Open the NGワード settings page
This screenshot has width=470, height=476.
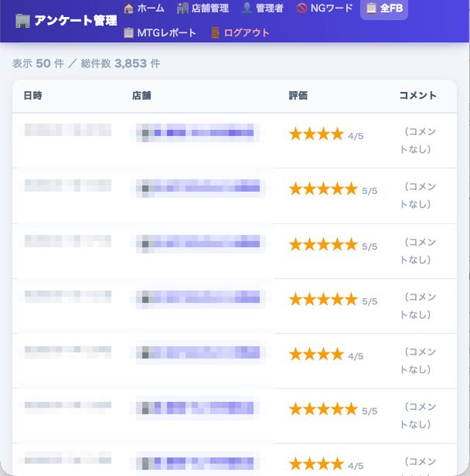(x=324, y=8)
